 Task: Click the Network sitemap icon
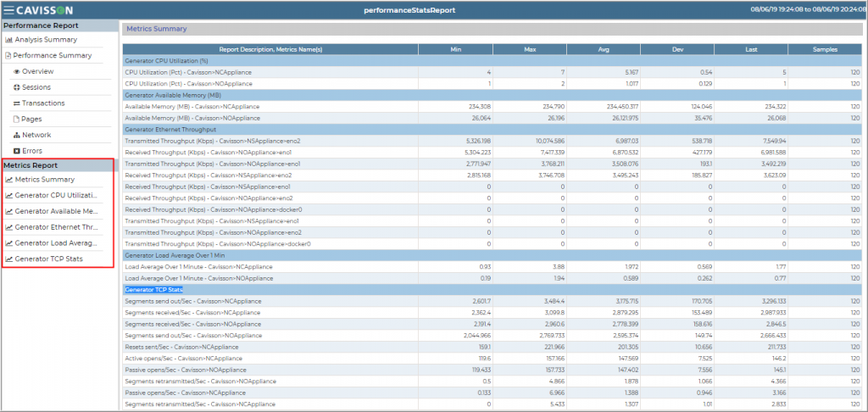(x=17, y=135)
